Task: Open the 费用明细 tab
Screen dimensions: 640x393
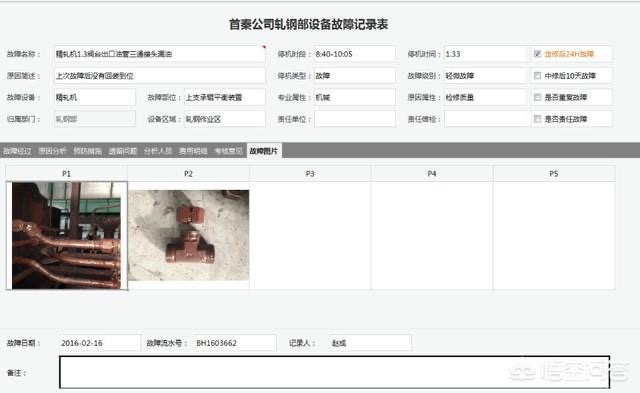Action: pos(193,151)
